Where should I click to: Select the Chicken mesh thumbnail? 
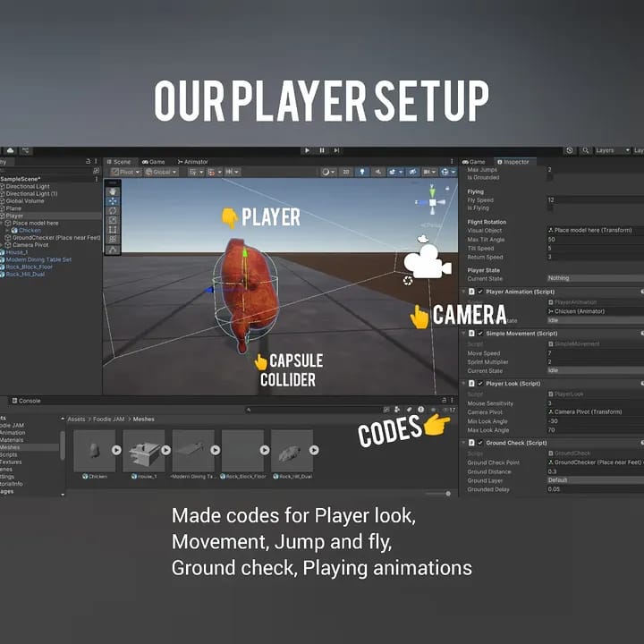(x=95, y=451)
